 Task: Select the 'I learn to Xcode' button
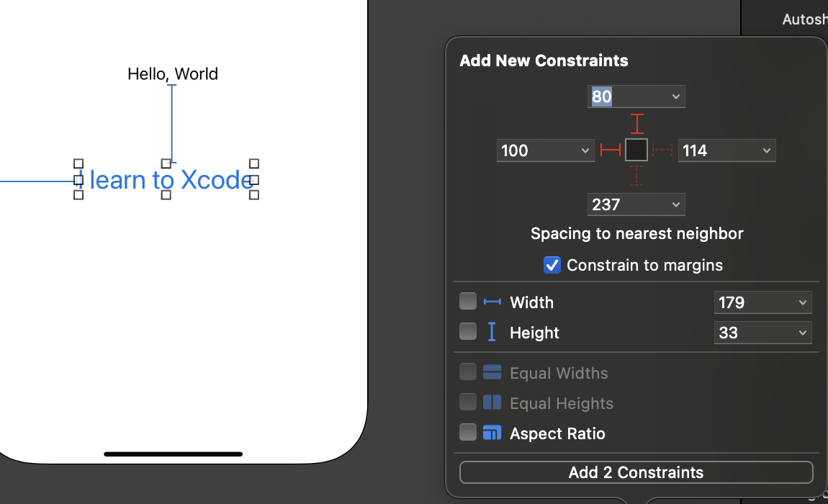(x=171, y=180)
